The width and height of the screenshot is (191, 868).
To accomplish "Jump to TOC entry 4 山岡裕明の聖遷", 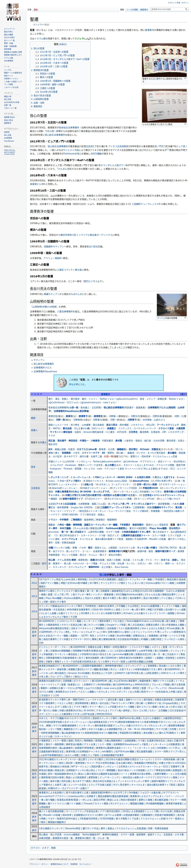I will pos(40,99).
